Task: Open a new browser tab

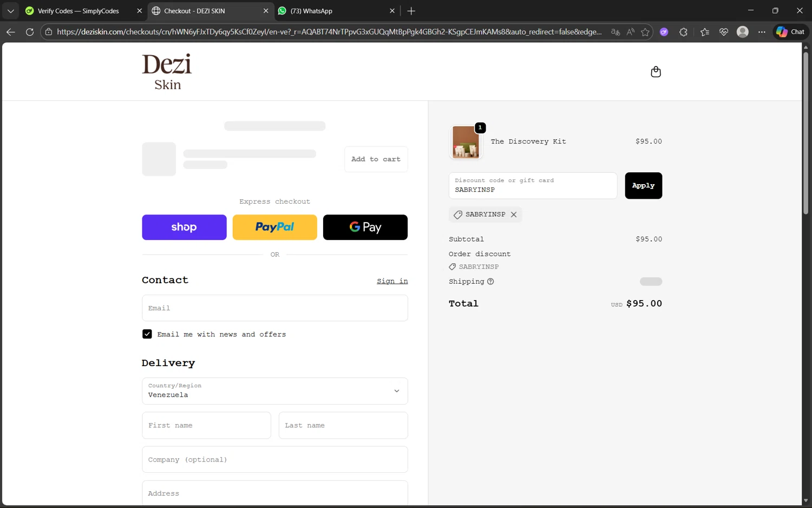Action: pos(411,11)
